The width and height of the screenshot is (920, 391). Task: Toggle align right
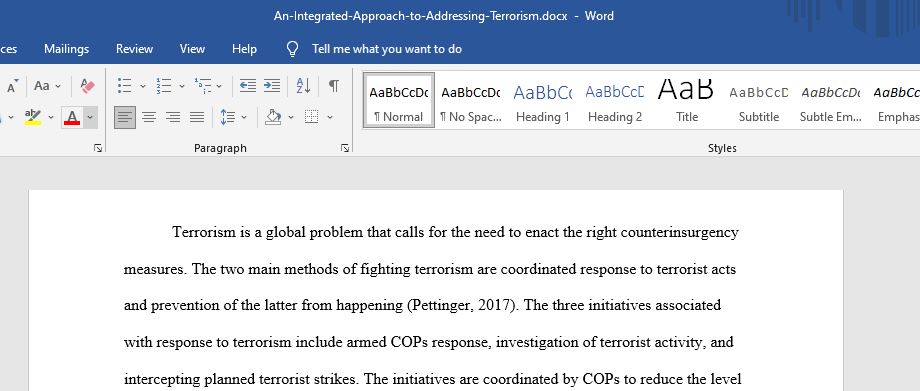tap(173, 117)
